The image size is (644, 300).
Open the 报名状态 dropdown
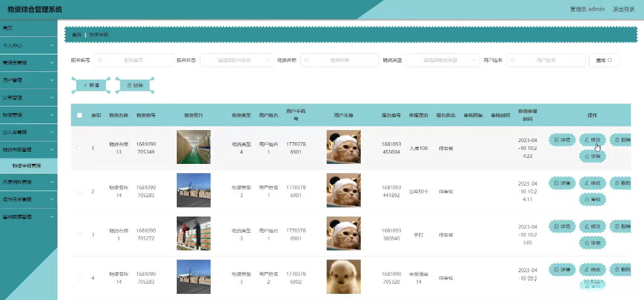(237, 60)
